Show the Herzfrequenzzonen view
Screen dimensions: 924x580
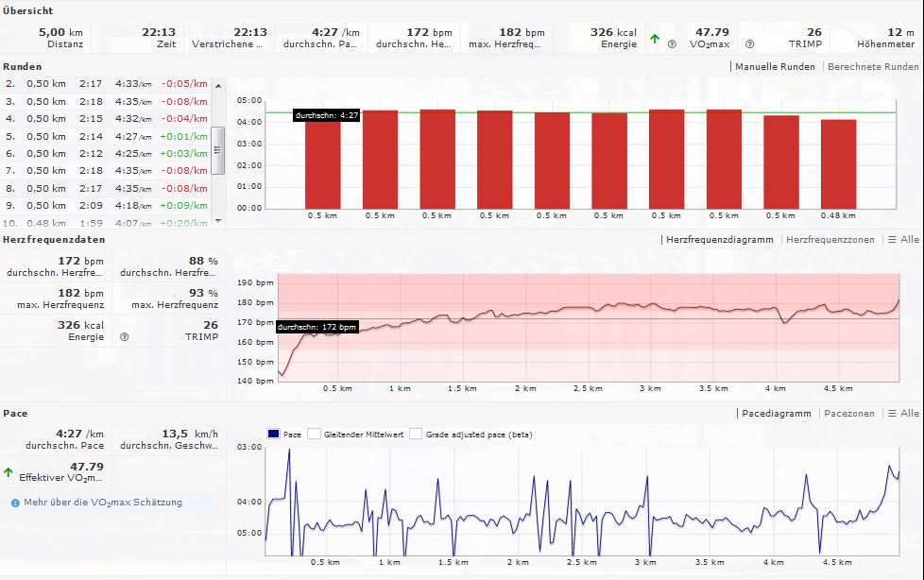(830, 240)
